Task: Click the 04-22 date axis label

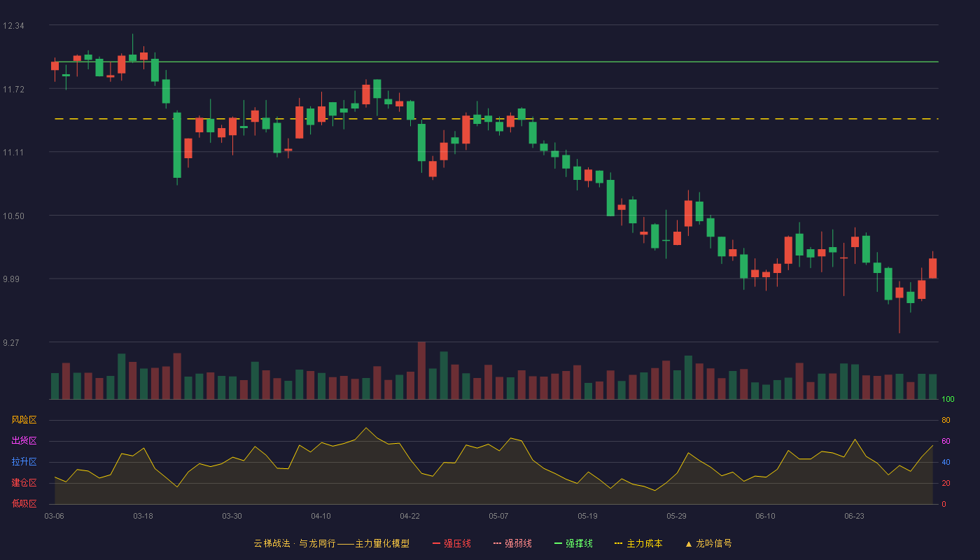Action: pos(410,516)
